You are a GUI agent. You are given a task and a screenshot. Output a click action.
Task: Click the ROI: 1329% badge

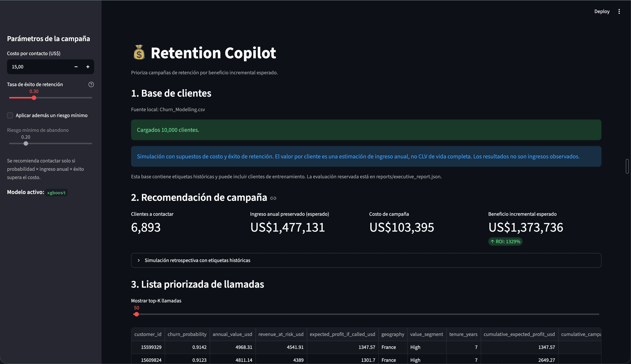click(x=505, y=242)
